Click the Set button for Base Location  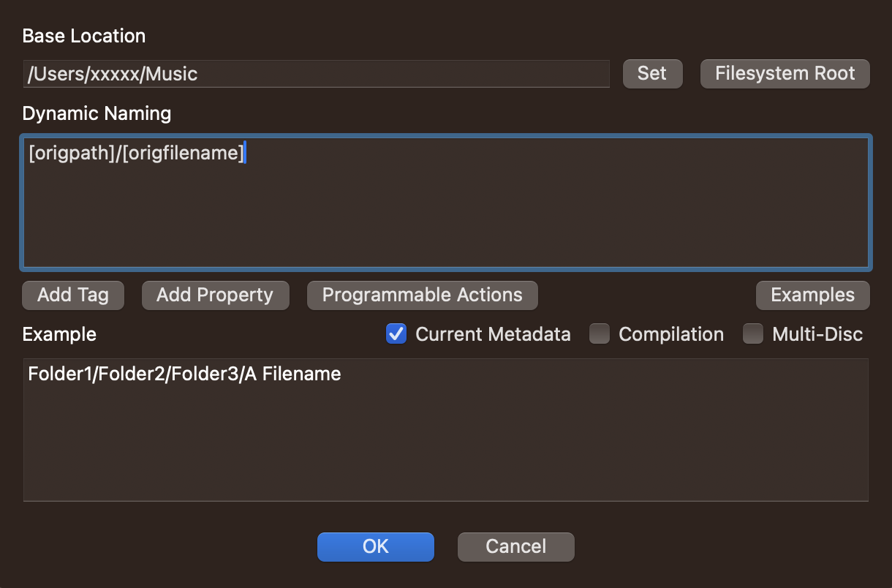click(x=652, y=74)
